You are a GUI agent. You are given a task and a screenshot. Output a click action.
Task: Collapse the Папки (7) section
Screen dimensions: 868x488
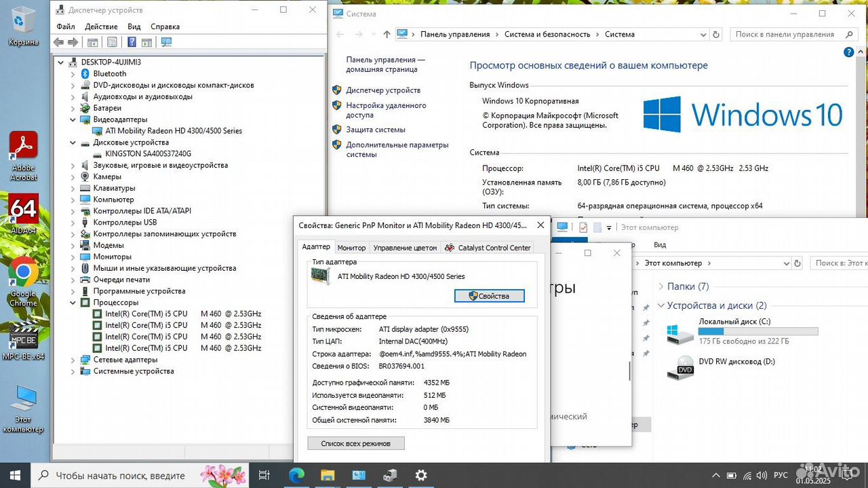(660, 286)
